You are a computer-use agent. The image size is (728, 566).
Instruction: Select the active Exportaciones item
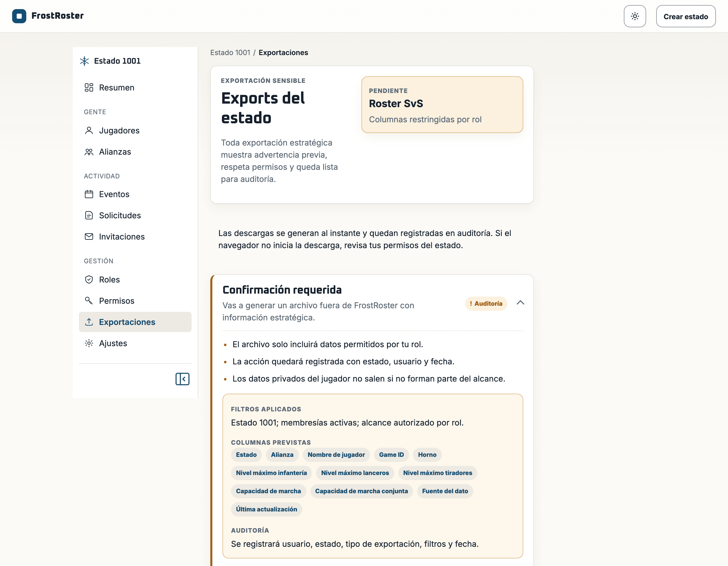pyautogui.click(x=135, y=322)
